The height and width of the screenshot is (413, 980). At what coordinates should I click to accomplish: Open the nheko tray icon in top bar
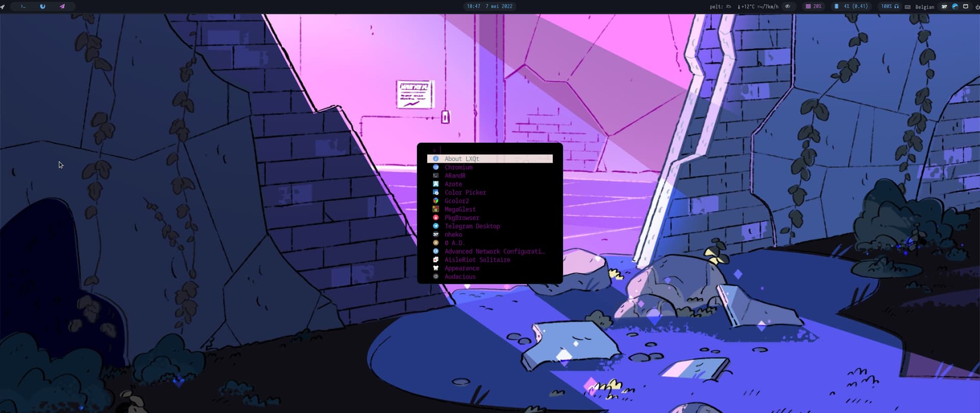tap(944, 7)
